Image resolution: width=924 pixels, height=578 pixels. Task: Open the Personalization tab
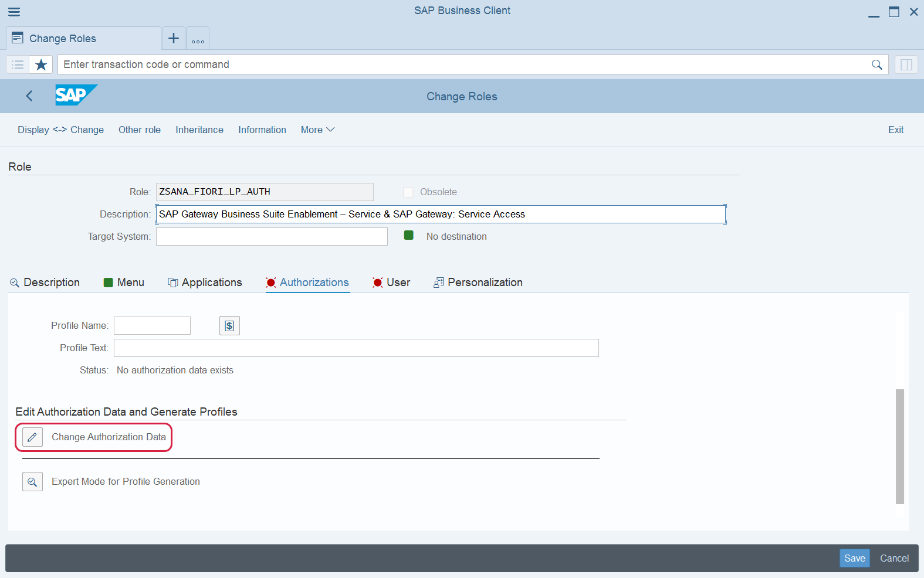pyautogui.click(x=478, y=283)
